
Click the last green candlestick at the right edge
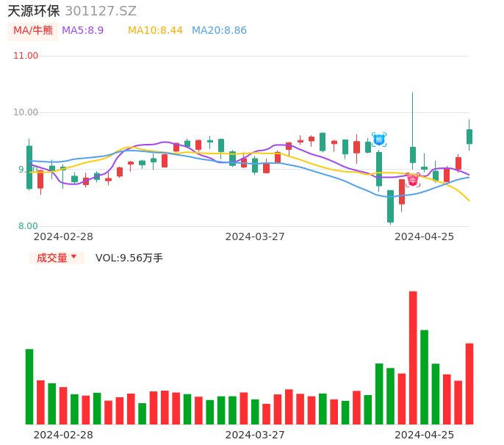(469, 137)
